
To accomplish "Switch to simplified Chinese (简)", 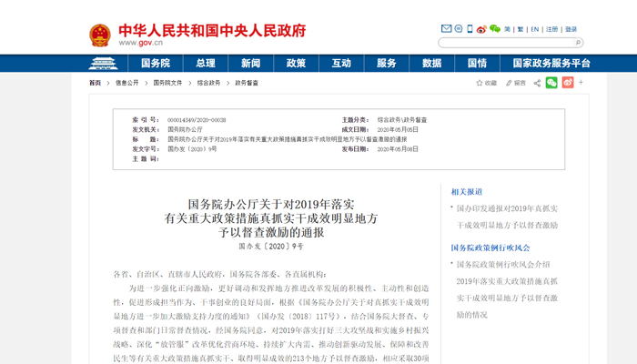I will (507, 29).
